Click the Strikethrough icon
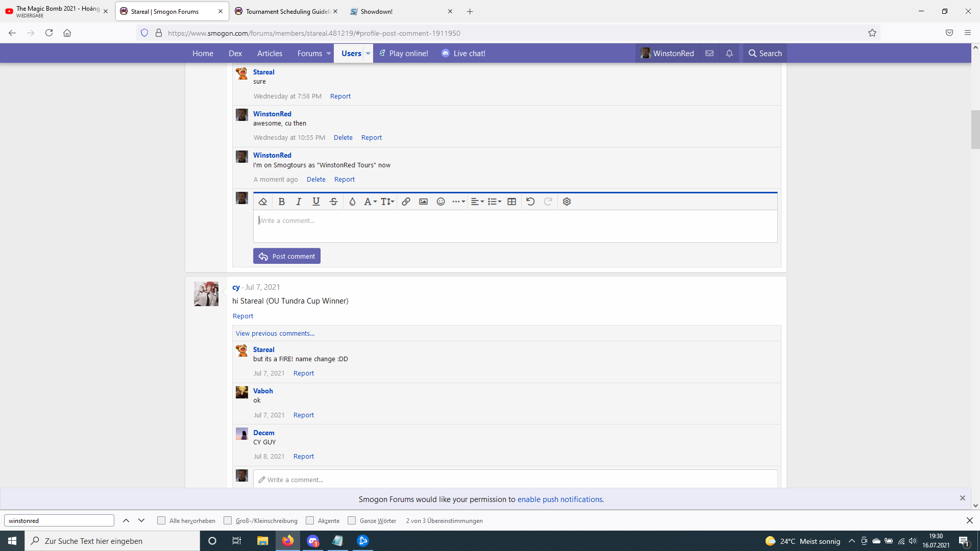Screen dimensions: 980x551 point(334,202)
